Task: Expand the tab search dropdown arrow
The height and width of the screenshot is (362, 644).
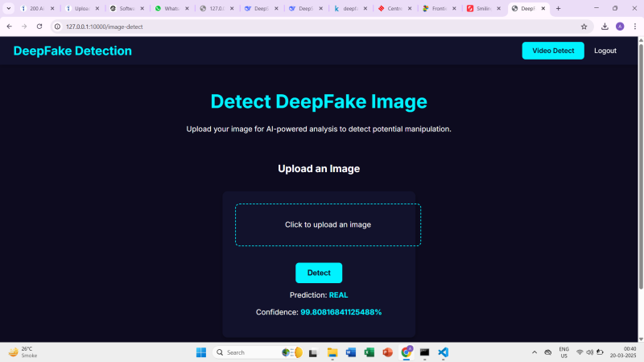Action: point(9,8)
